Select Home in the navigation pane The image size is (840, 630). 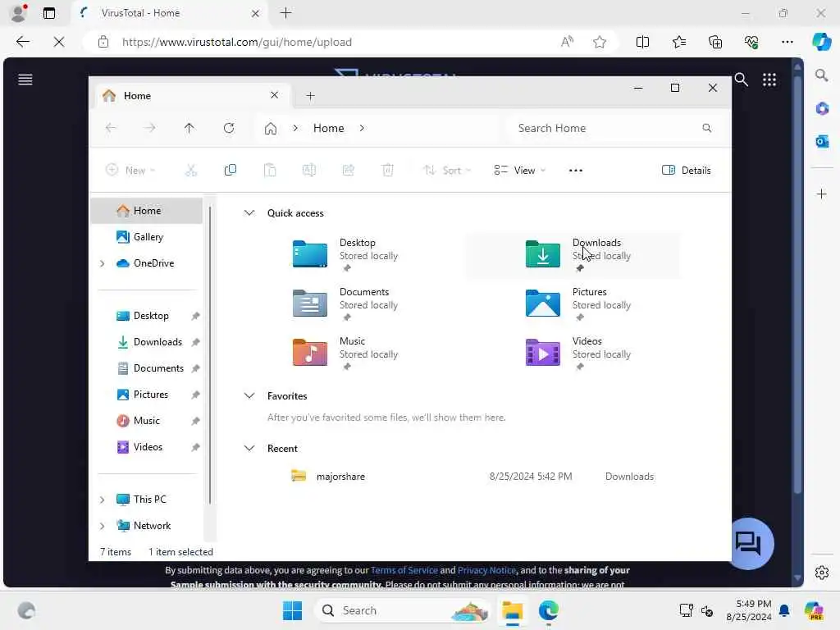pyautogui.click(x=146, y=211)
